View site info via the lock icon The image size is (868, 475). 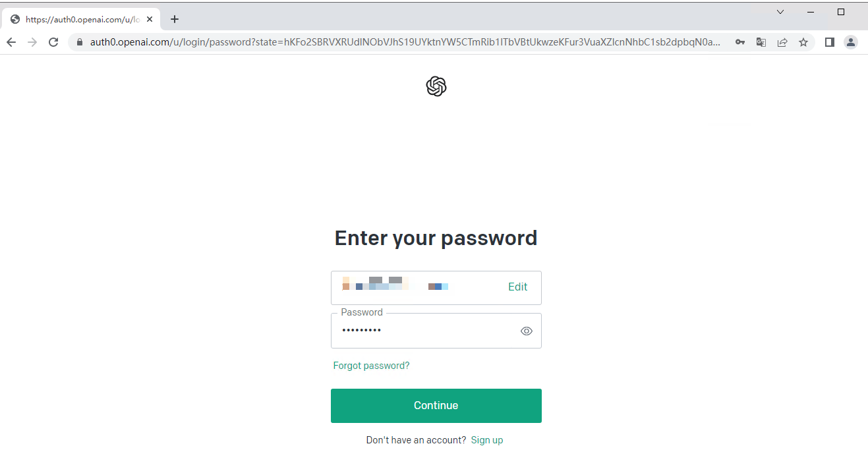click(x=80, y=42)
